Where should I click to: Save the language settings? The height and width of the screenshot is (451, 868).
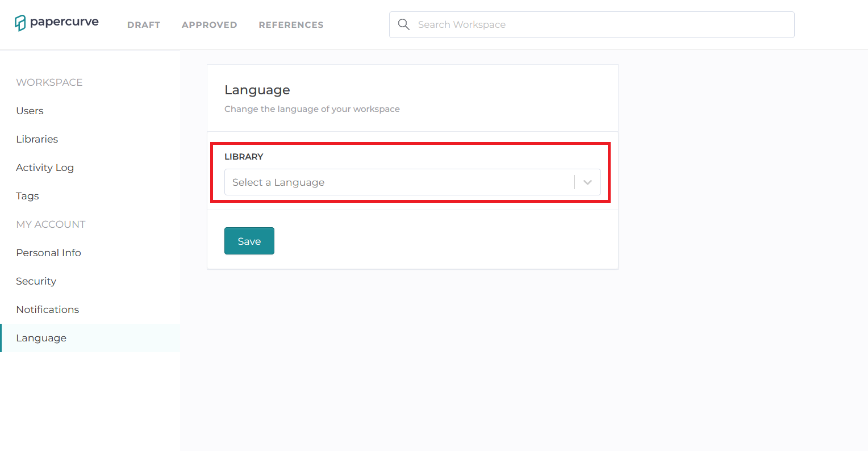pyautogui.click(x=249, y=241)
